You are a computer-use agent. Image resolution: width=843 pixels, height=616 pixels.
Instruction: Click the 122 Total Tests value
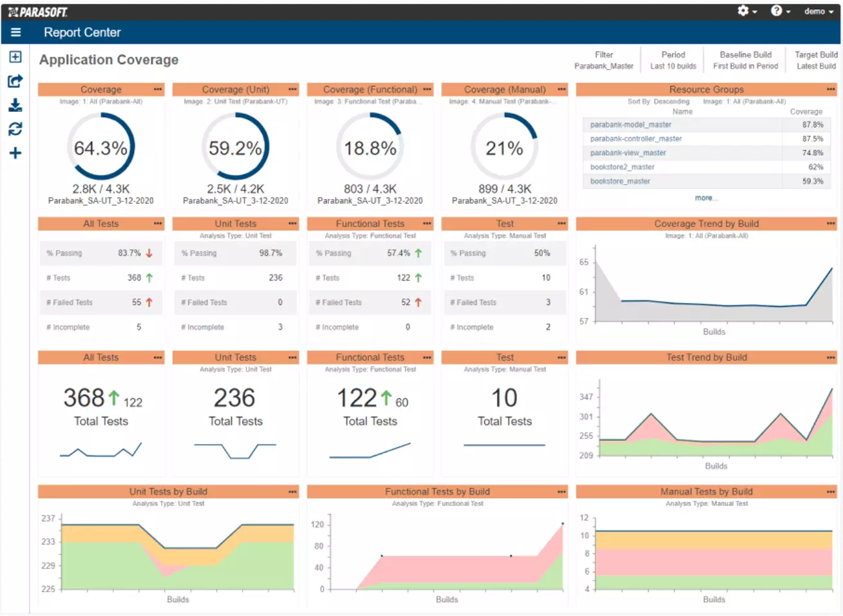pos(357,398)
